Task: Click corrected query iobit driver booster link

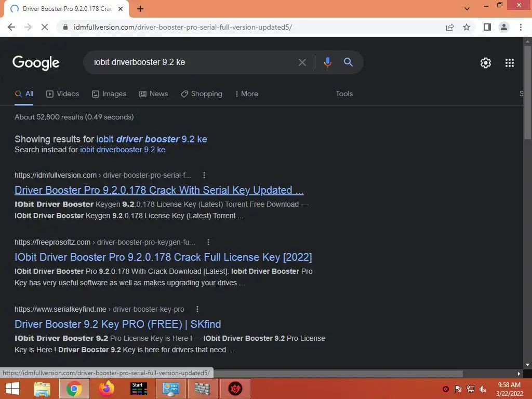Action: click(151, 139)
